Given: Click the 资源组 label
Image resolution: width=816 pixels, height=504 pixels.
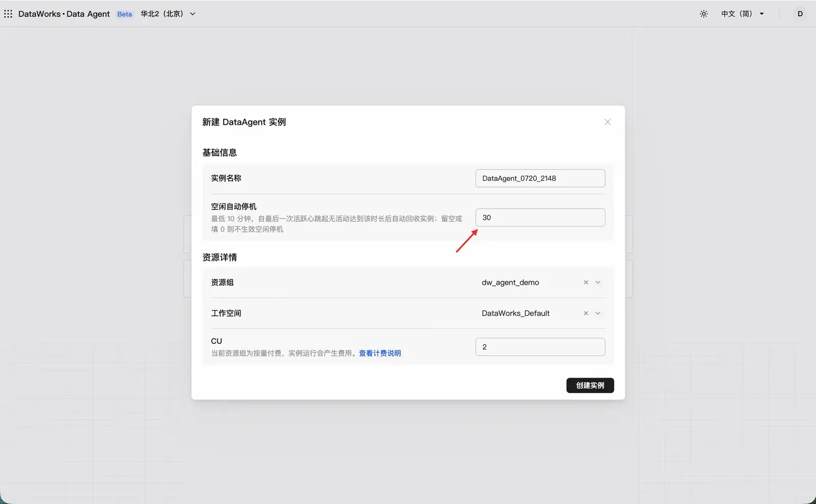Looking at the screenshot, I should click(x=222, y=282).
